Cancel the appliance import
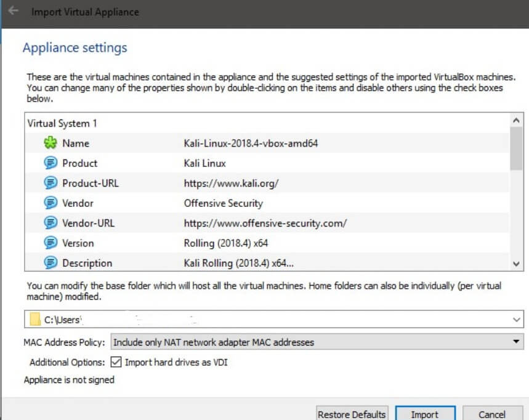Image resolution: width=529 pixels, height=420 pixels. pyautogui.click(x=491, y=414)
